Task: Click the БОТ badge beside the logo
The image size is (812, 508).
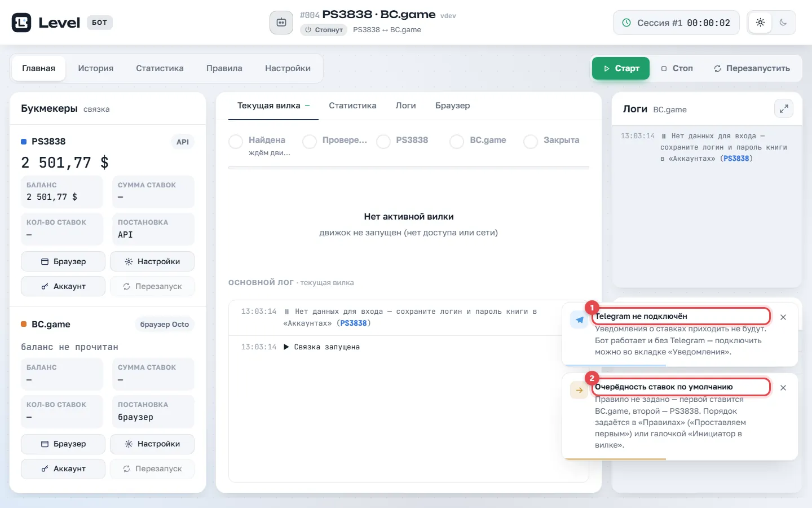Action: [x=100, y=23]
